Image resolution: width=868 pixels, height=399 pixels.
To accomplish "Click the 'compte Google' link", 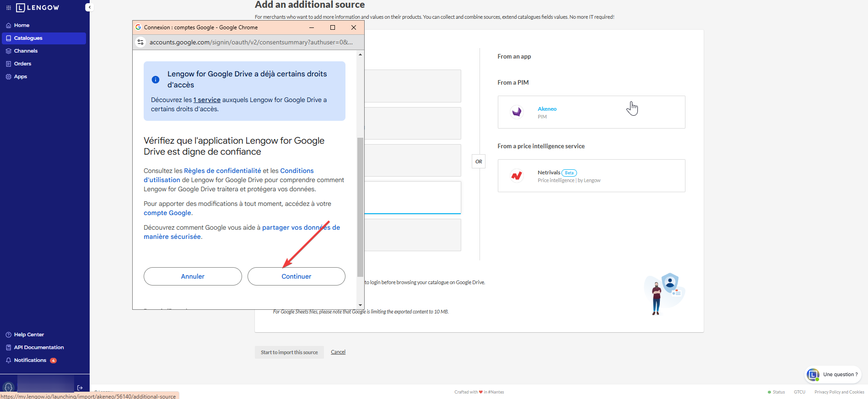I will (167, 213).
